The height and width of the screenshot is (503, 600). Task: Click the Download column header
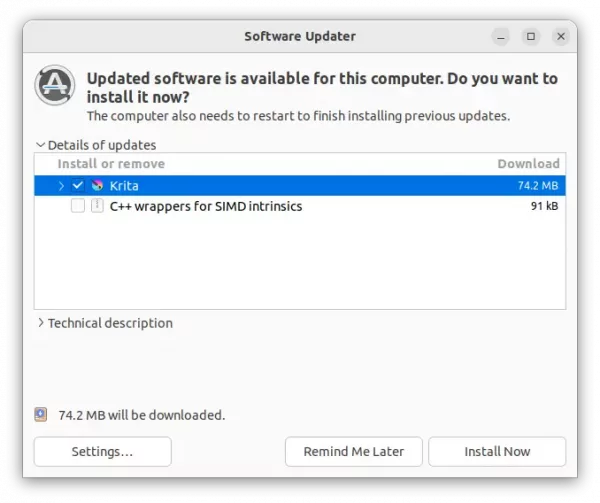coord(528,164)
